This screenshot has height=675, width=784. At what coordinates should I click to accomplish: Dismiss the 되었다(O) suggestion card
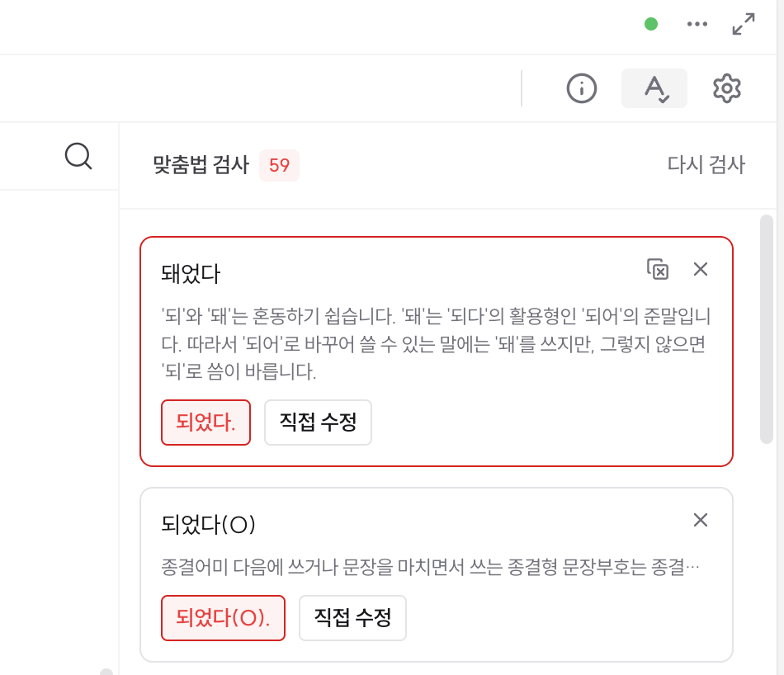coord(701,520)
